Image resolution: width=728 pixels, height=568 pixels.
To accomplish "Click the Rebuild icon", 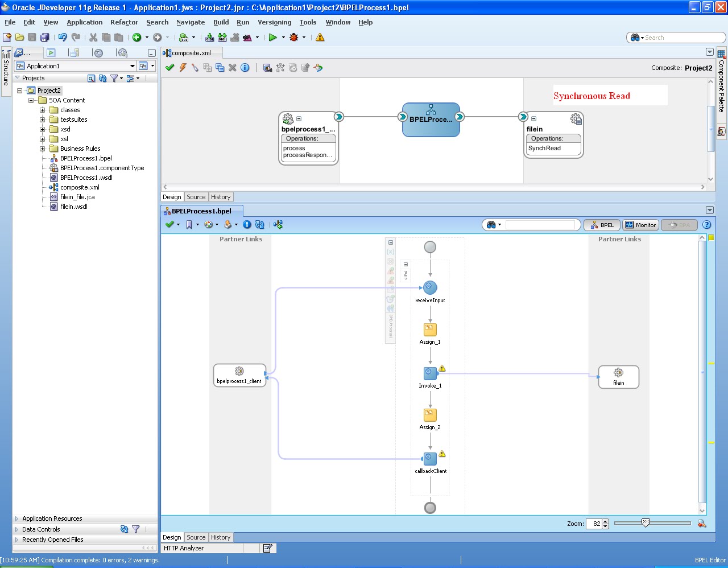I will [222, 37].
